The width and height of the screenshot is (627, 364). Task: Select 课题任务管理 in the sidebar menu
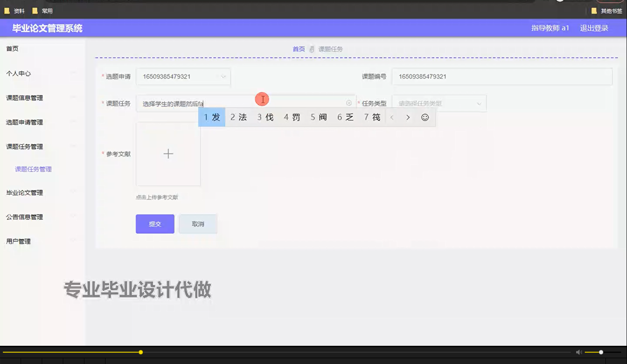[33, 169]
